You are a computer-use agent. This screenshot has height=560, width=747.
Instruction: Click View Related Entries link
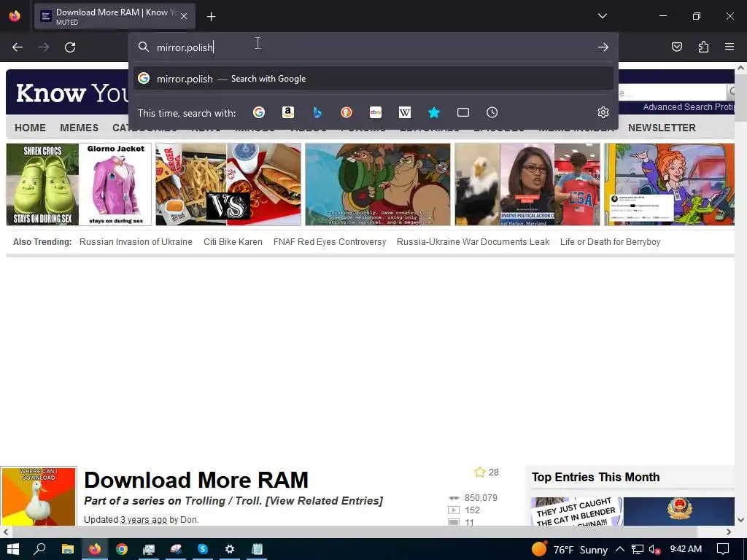[324, 501]
